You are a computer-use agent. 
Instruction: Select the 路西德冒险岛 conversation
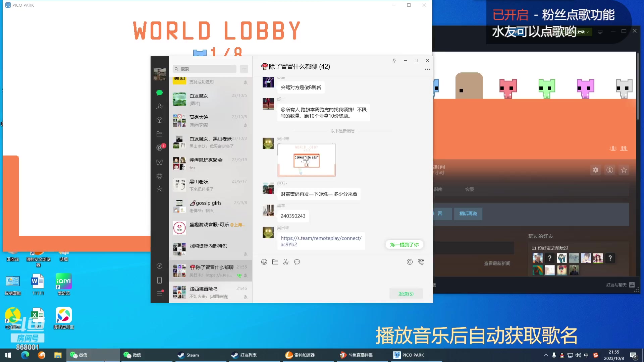tap(210, 292)
